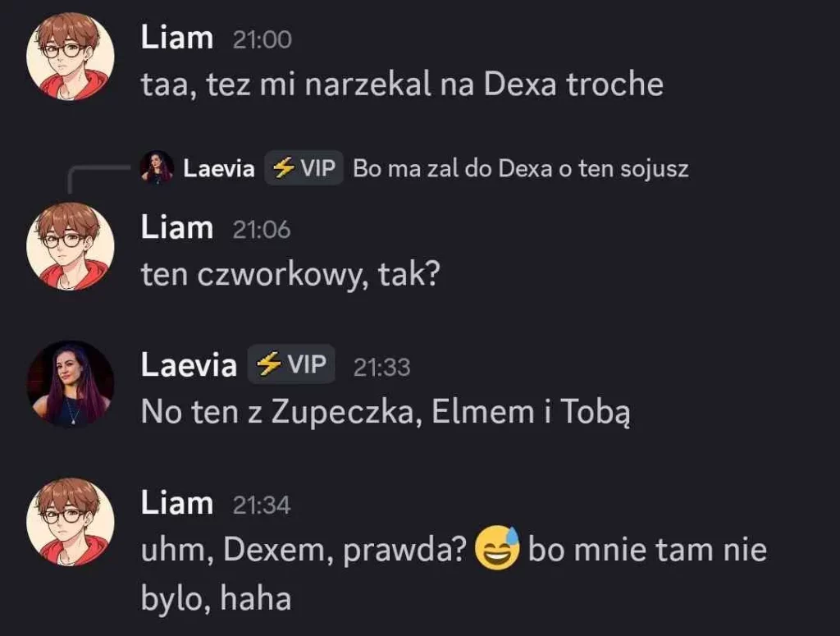Click Liam's avatar beside the 21:34 message
The height and width of the screenshot is (636, 840).
coord(70,522)
